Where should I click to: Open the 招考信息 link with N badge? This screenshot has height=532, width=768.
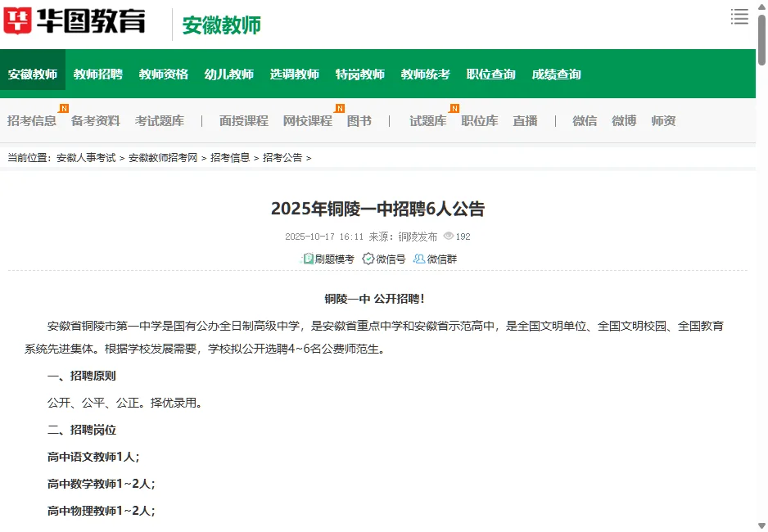click(x=32, y=120)
